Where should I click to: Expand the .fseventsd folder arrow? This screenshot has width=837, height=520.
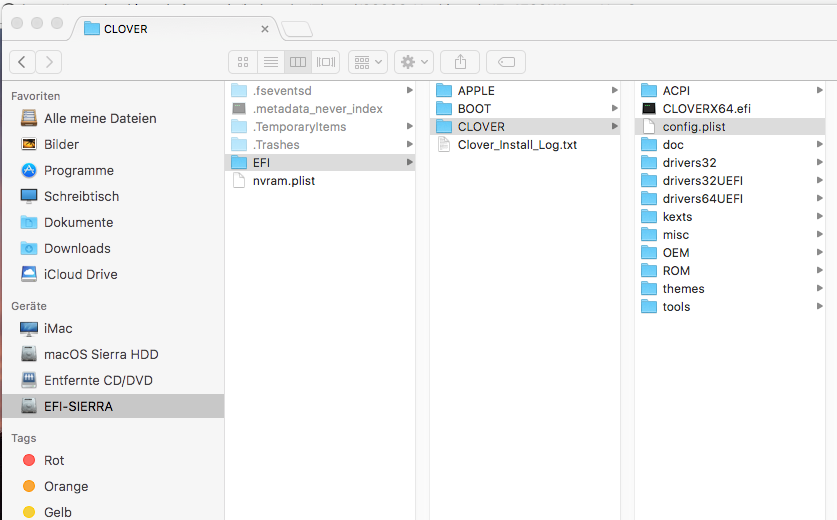point(409,90)
